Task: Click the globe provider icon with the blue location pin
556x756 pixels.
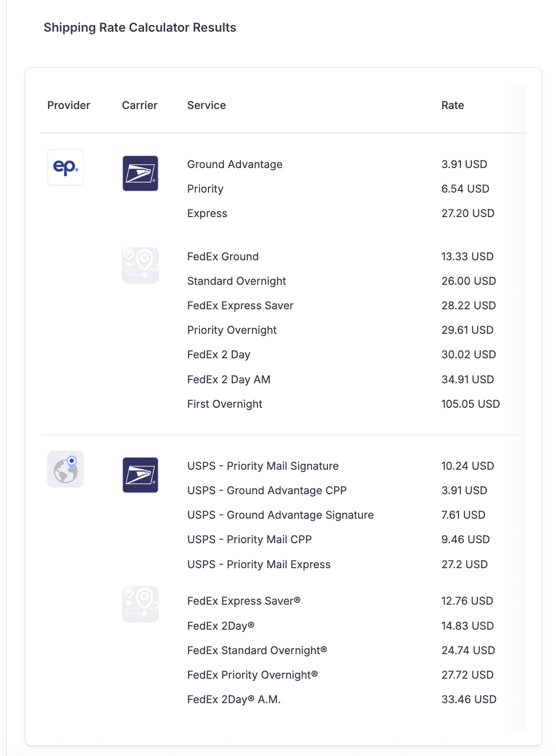Action: (x=66, y=469)
